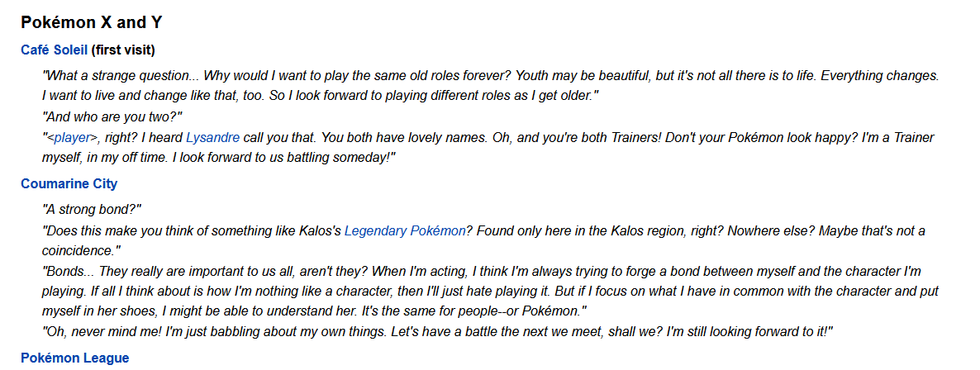The height and width of the screenshot is (370, 980).
Task: Follow the Lysandre link
Action: tap(213, 138)
